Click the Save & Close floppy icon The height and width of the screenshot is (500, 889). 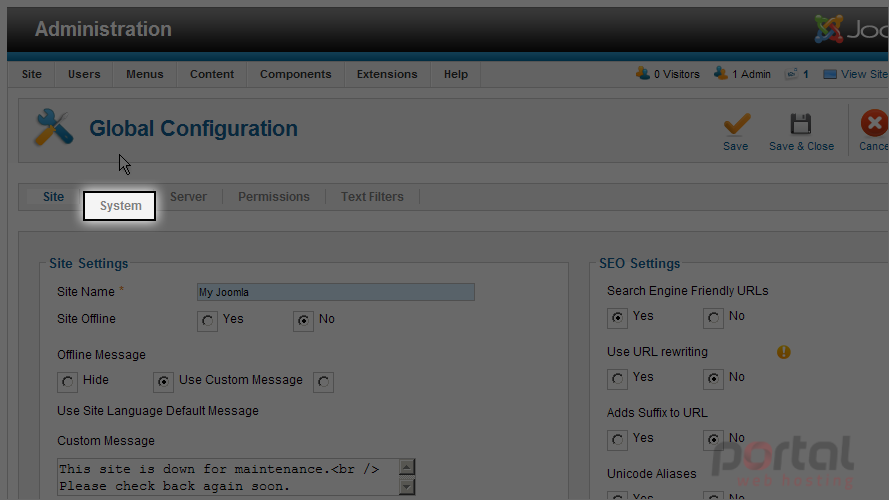click(801, 124)
